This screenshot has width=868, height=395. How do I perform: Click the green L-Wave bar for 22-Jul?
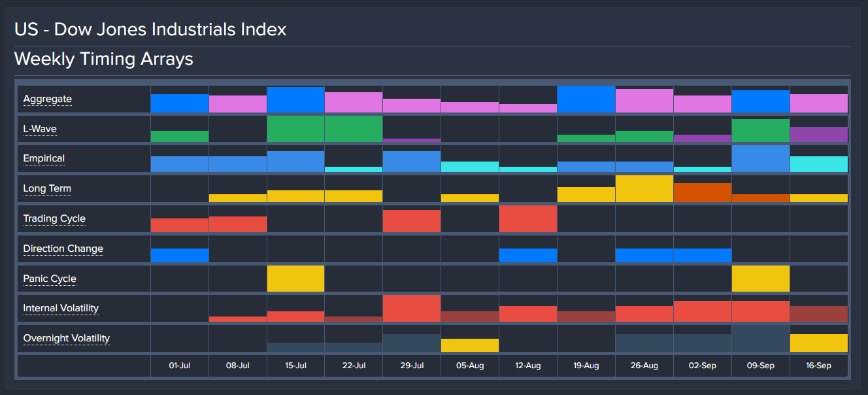[354, 129]
